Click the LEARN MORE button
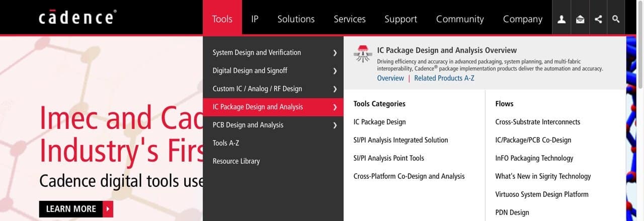The height and width of the screenshot is (221, 644). 76,209
